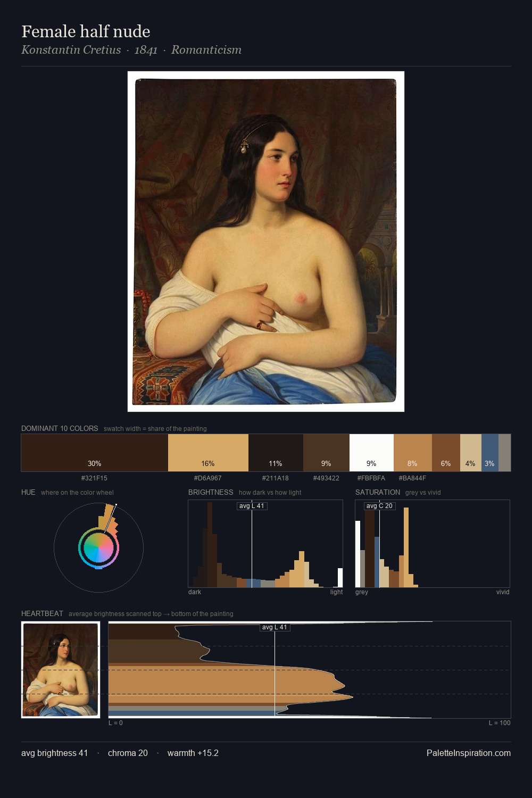The height and width of the screenshot is (798, 532).
Task: Click the title 'Female half nude'
Action: [86, 31]
